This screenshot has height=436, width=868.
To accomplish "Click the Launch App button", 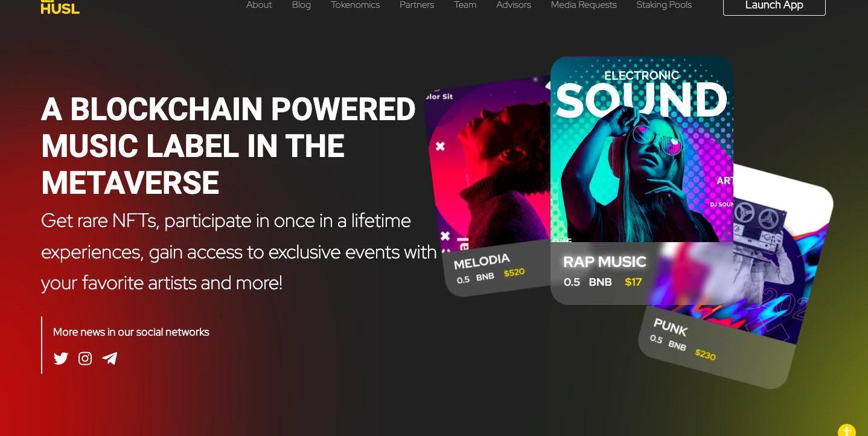I will click(x=774, y=6).
